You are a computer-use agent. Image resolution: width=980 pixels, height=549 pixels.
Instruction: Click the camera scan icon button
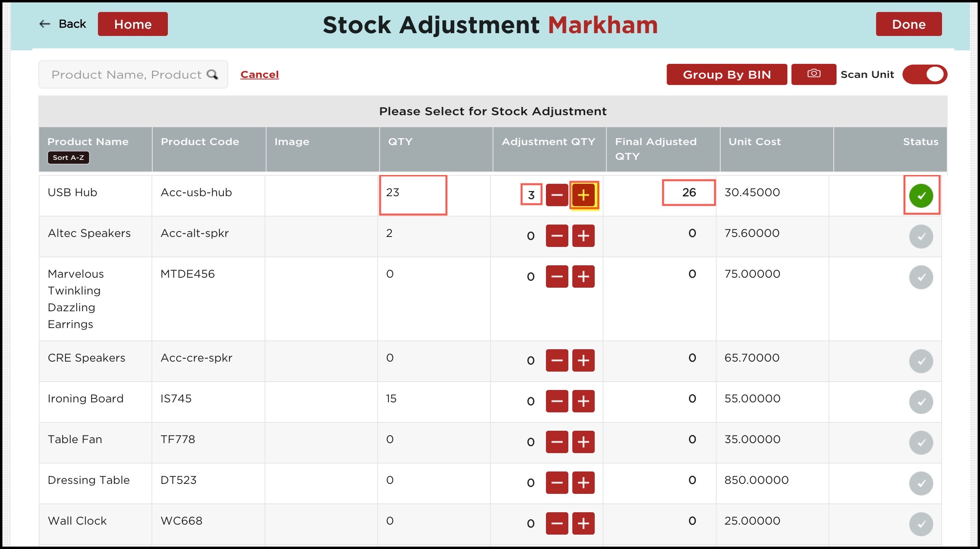(x=813, y=74)
